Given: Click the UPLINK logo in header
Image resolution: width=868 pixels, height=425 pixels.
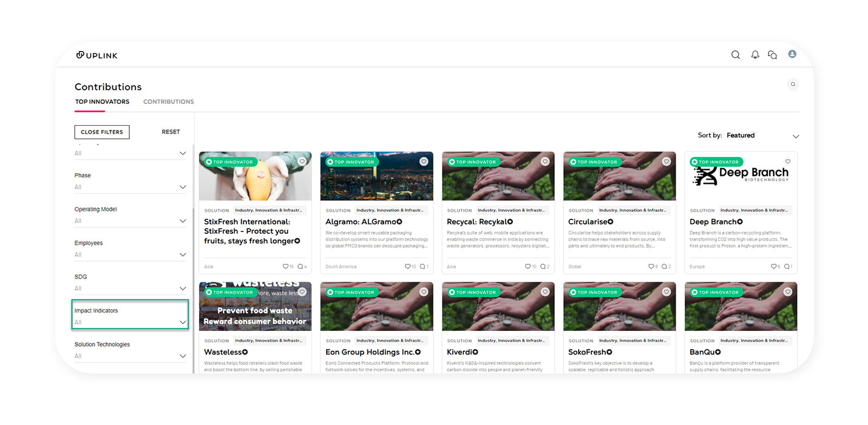Looking at the screenshot, I should pos(97,55).
